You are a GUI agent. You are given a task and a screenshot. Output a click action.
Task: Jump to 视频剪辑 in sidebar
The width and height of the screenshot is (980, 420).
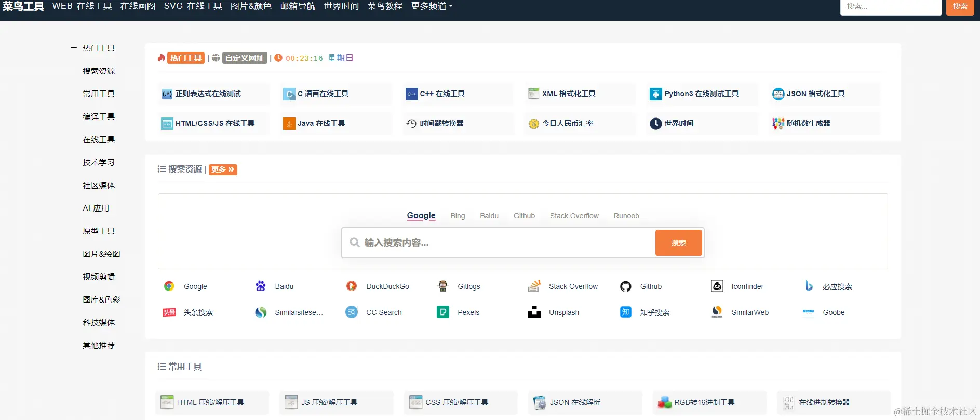click(99, 277)
